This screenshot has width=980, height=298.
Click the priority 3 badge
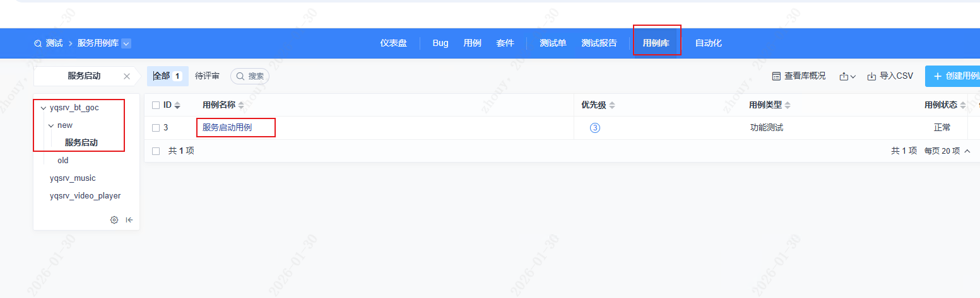(595, 128)
